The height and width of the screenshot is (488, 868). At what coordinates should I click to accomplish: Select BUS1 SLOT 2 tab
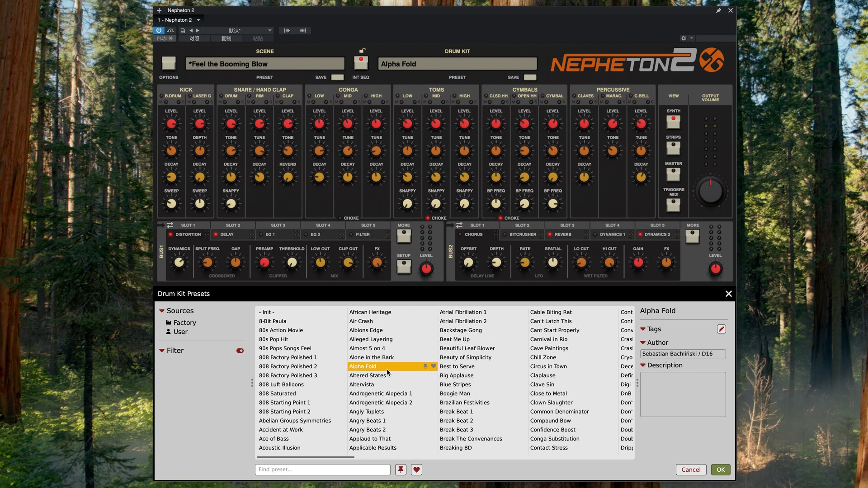[233, 225]
